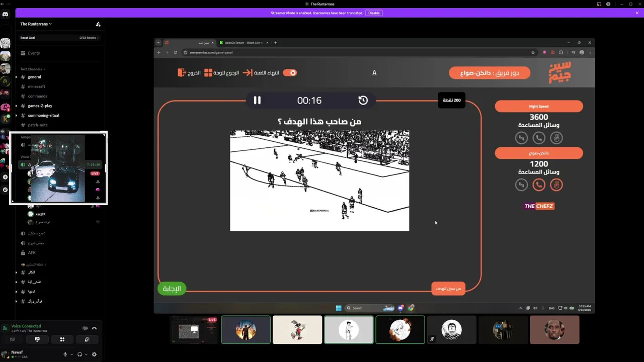
Task: Toggle noise suppression waveform icon
Action: click(x=85, y=328)
